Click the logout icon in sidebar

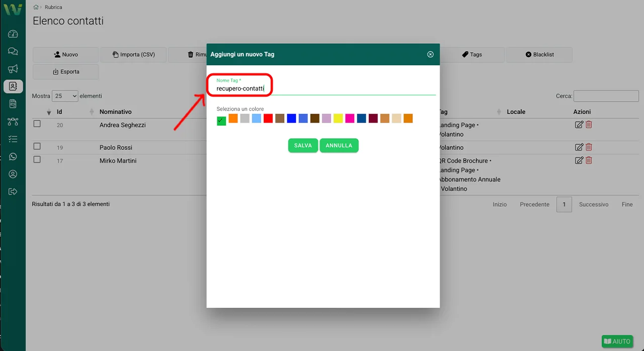coord(13,192)
